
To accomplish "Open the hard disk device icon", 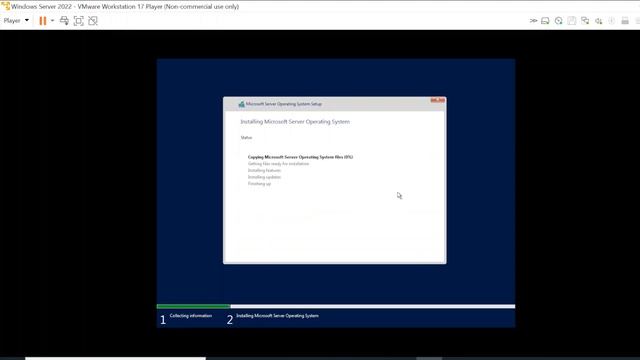I will pyautogui.click(x=545, y=21).
